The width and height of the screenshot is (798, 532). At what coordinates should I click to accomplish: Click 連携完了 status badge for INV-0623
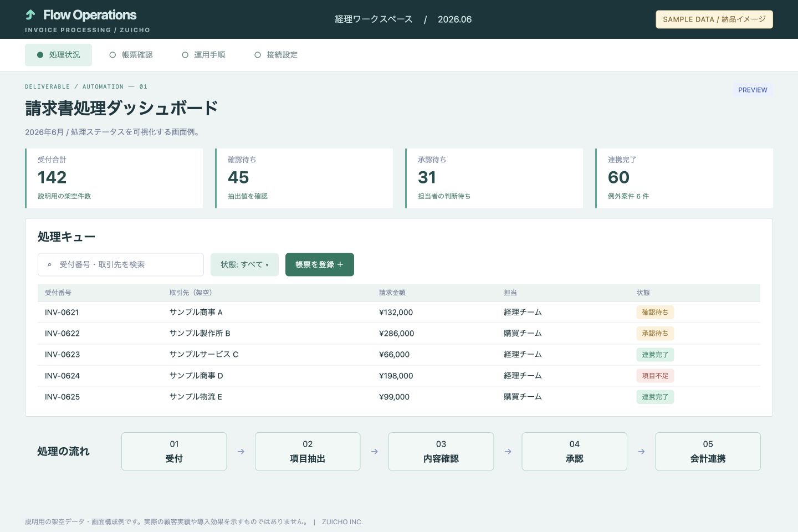click(655, 355)
